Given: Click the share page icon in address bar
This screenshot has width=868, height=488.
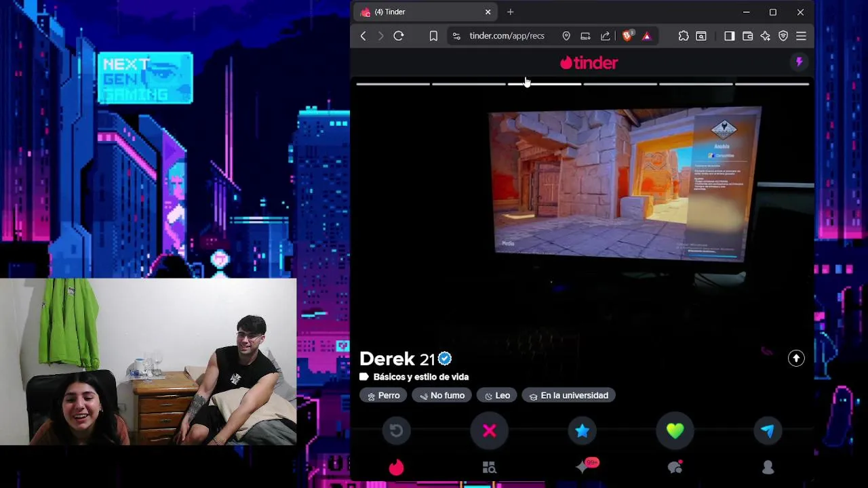Looking at the screenshot, I should tap(605, 36).
